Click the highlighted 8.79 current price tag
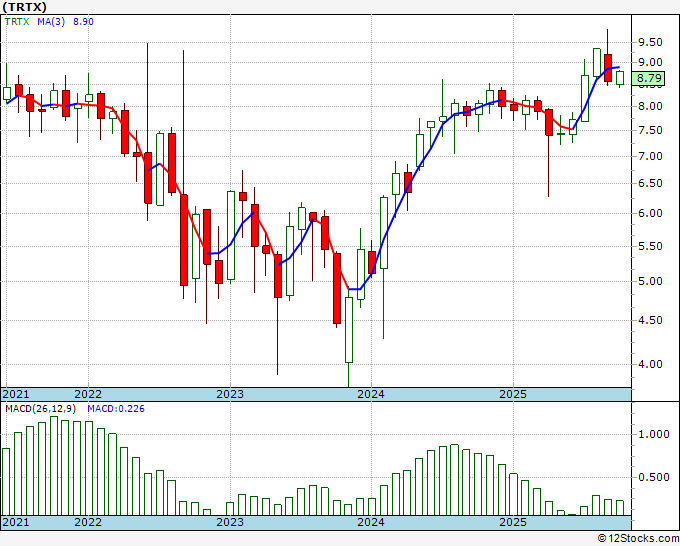 click(x=649, y=78)
